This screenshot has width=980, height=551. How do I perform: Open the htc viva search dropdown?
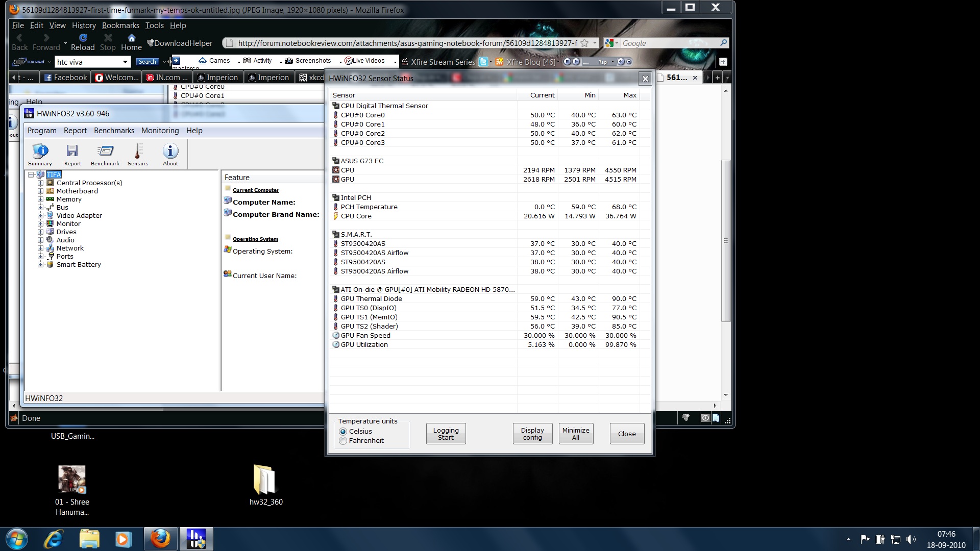(x=125, y=62)
